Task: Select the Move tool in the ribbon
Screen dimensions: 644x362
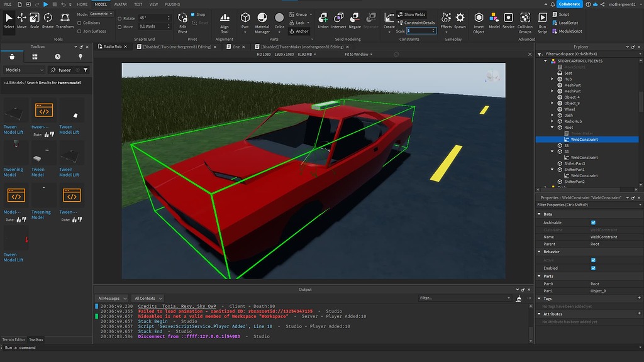Action: tap(23, 19)
